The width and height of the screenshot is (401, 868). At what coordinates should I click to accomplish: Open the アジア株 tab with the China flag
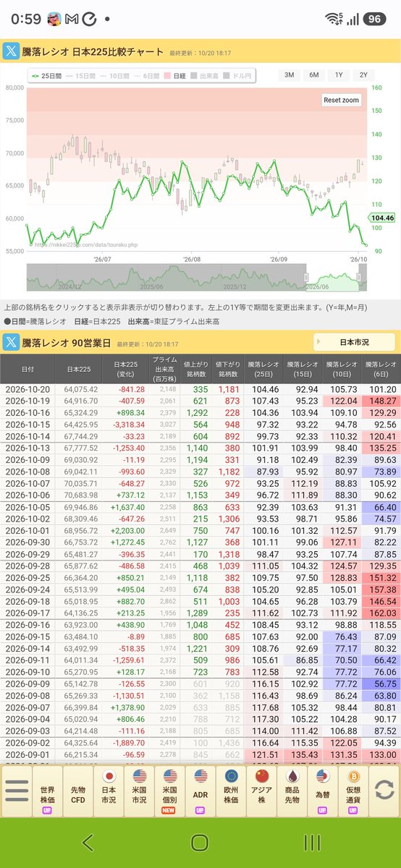click(262, 791)
